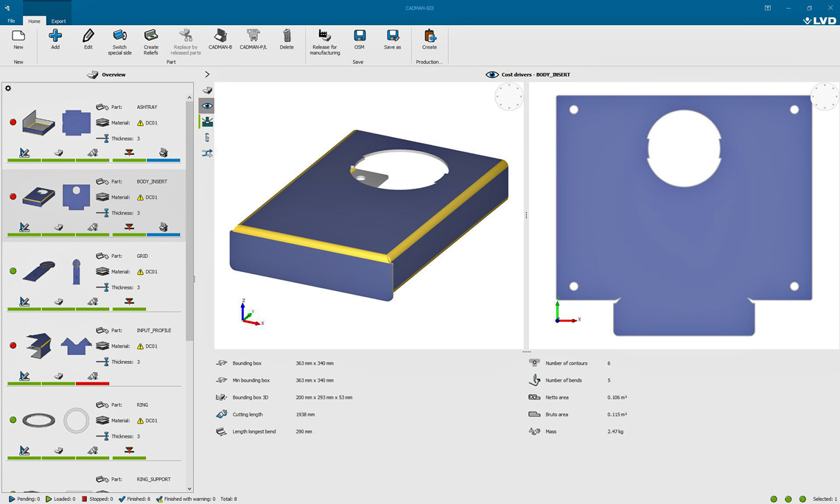Image resolution: width=840 pixels, height=504 pixels.
Task: Click the Edit pencil icon
Action: pos(88,36)
